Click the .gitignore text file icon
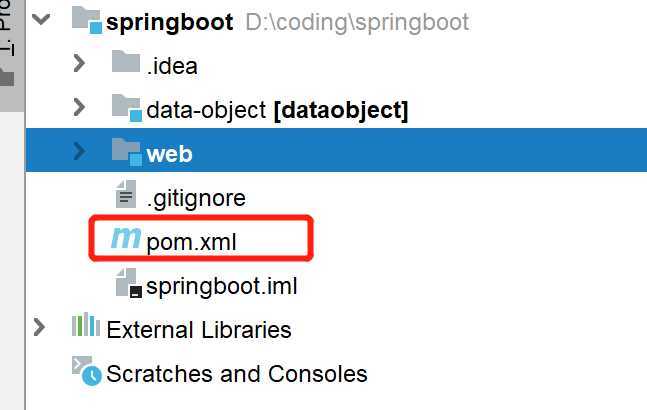The image size is (647, 410). click(126, 194)
